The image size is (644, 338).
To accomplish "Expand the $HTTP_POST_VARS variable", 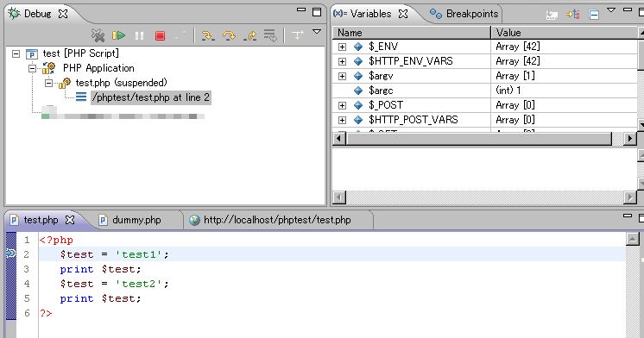I will (342, 120).
